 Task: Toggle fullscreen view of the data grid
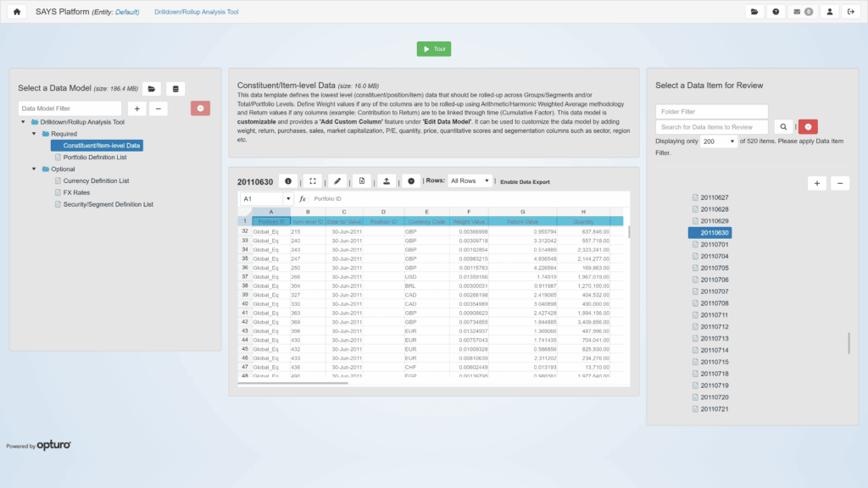[313, 180]
